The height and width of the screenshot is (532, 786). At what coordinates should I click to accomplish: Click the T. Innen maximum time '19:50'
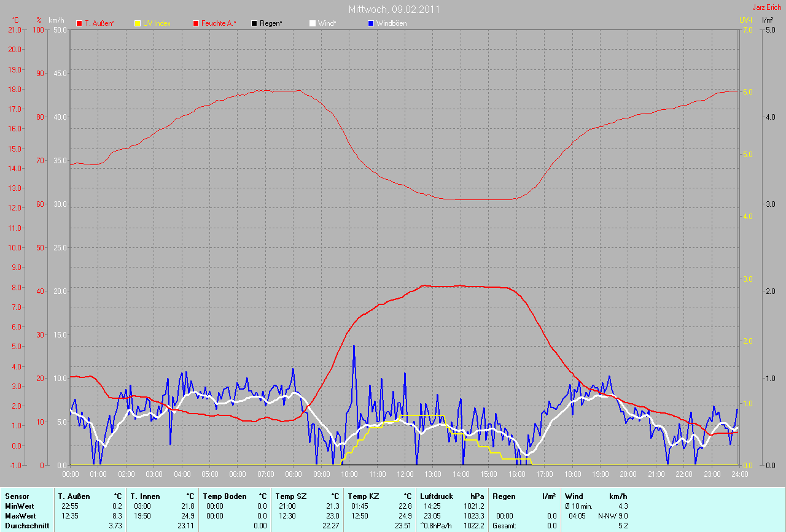point(142,516)
